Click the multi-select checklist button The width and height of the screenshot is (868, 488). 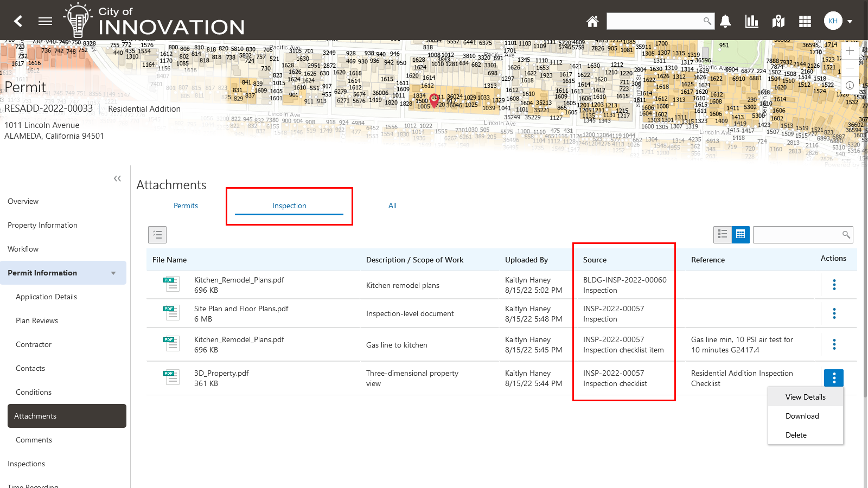click(157, 235)
